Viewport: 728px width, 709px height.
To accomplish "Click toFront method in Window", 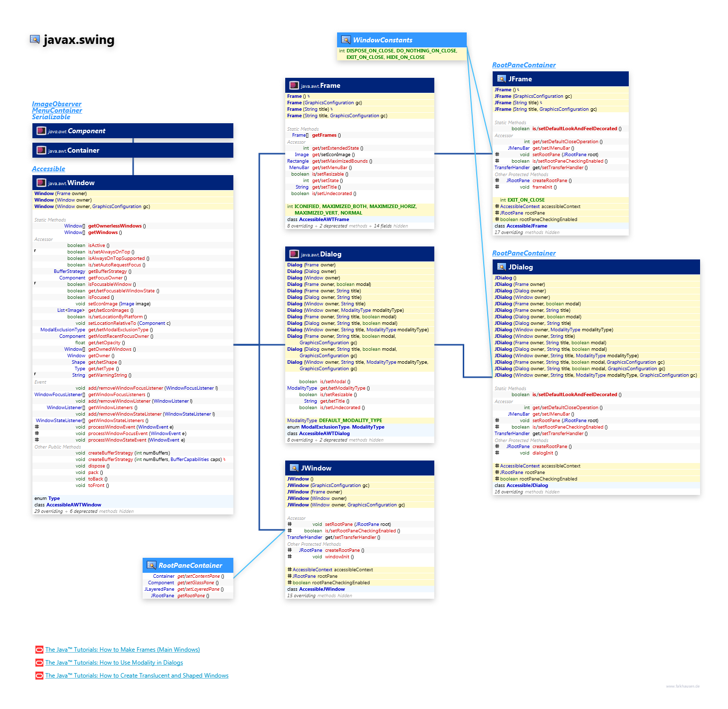I will [x=96, y=485].
